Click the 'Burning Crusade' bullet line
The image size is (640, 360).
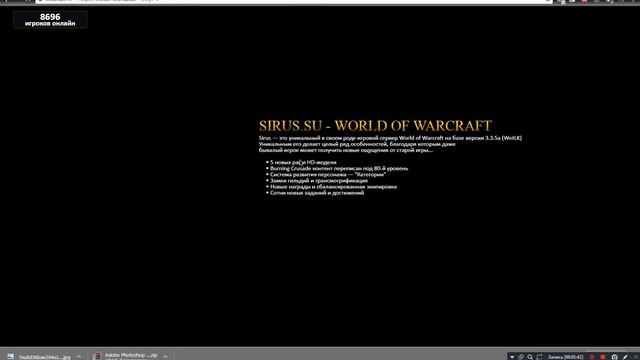(339, 168)
